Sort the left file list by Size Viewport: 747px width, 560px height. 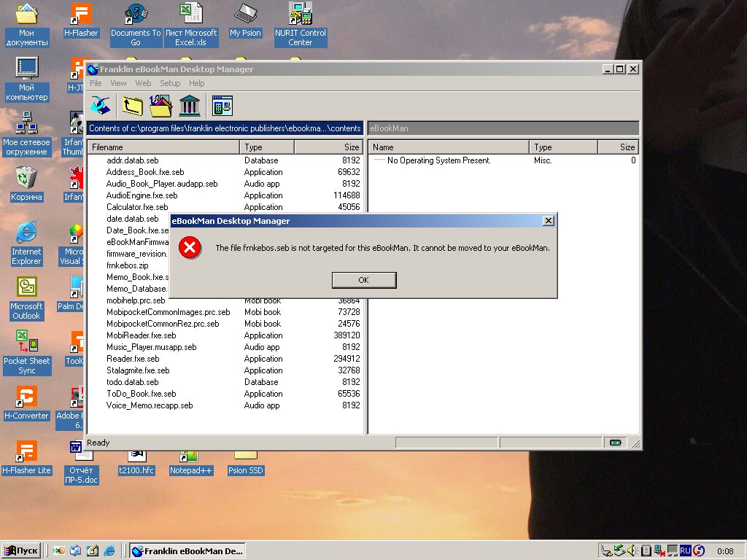point(329,147)
